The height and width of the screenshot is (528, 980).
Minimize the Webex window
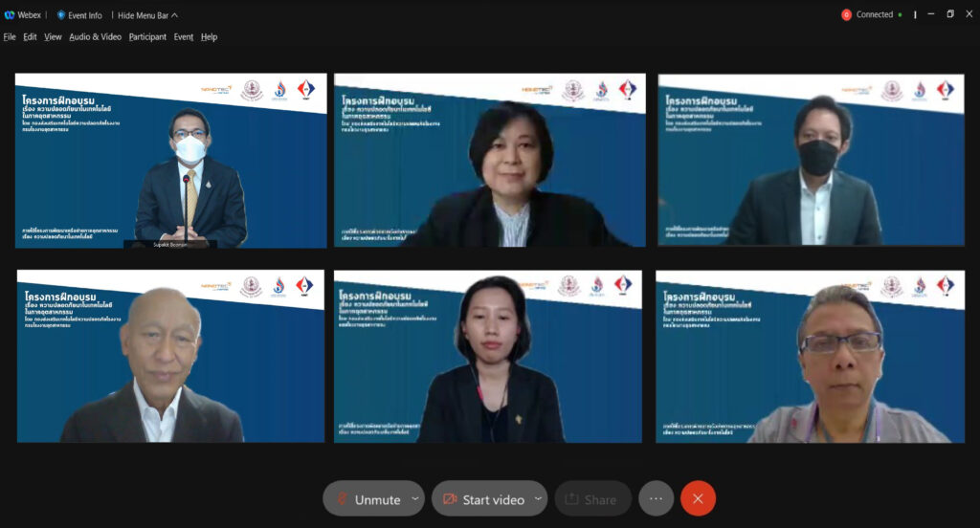[x=929, y=15]
